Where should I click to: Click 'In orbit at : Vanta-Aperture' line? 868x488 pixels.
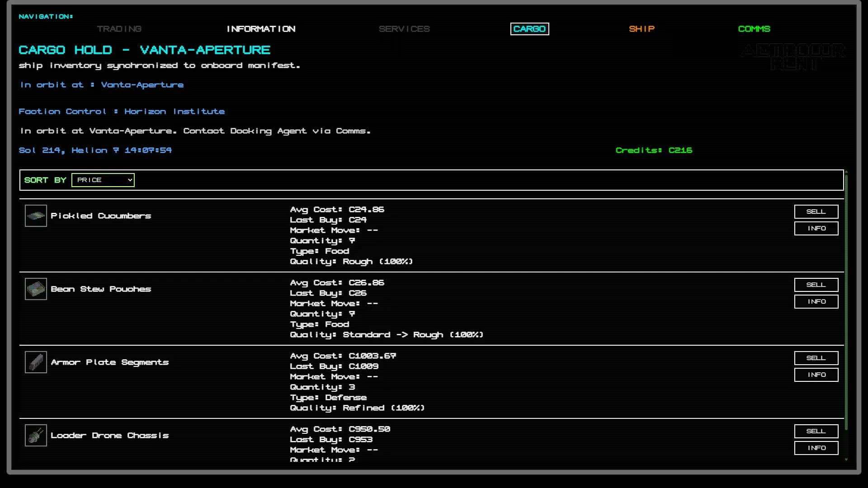[x=102, y=85]
